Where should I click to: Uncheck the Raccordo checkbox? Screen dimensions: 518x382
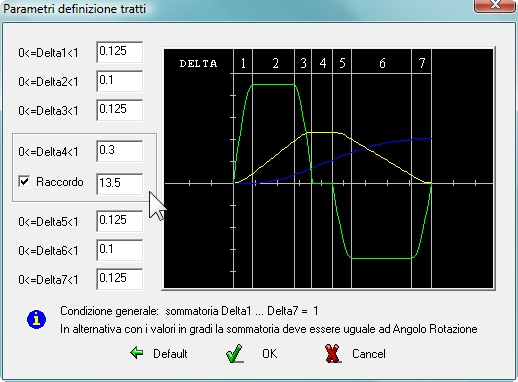[x=24, y=181]
